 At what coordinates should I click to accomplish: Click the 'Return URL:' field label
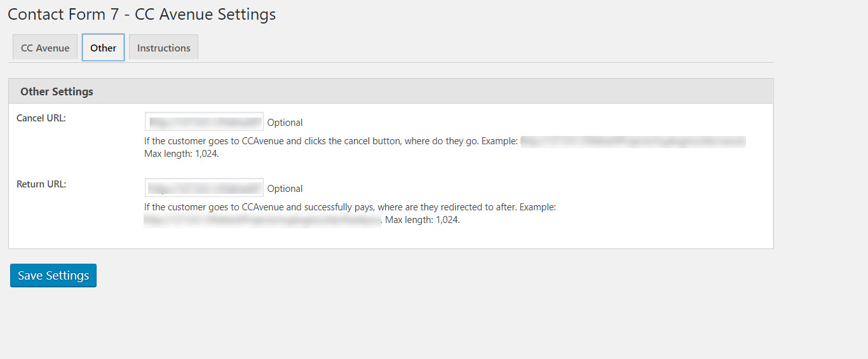point(41,184)
